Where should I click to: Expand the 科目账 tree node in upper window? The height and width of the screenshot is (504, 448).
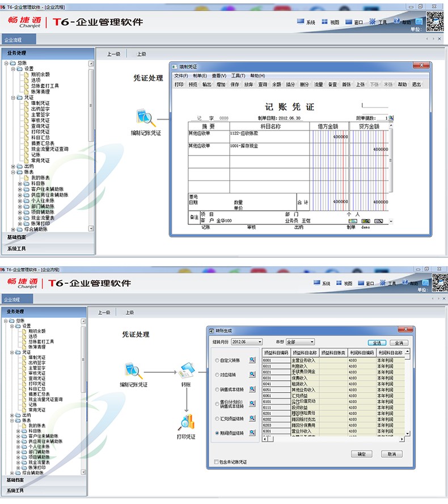(20, 183)
